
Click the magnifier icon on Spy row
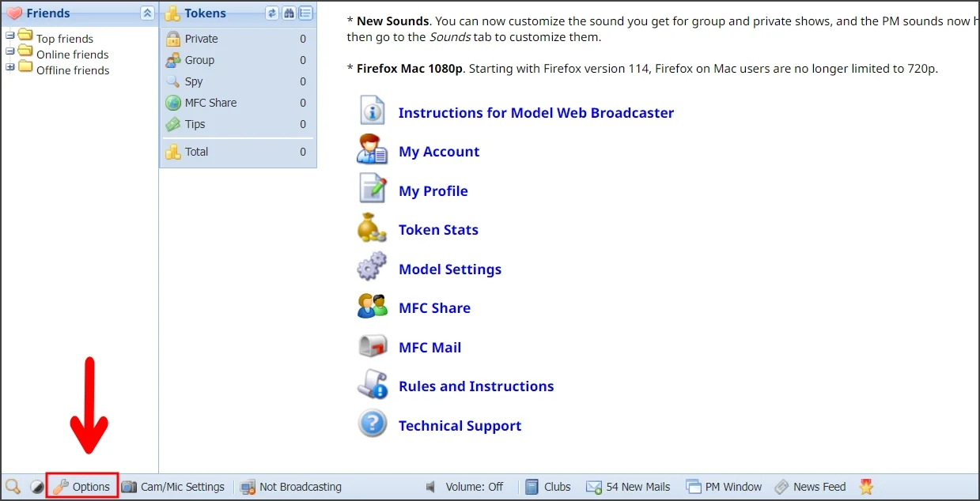point(173,81)
